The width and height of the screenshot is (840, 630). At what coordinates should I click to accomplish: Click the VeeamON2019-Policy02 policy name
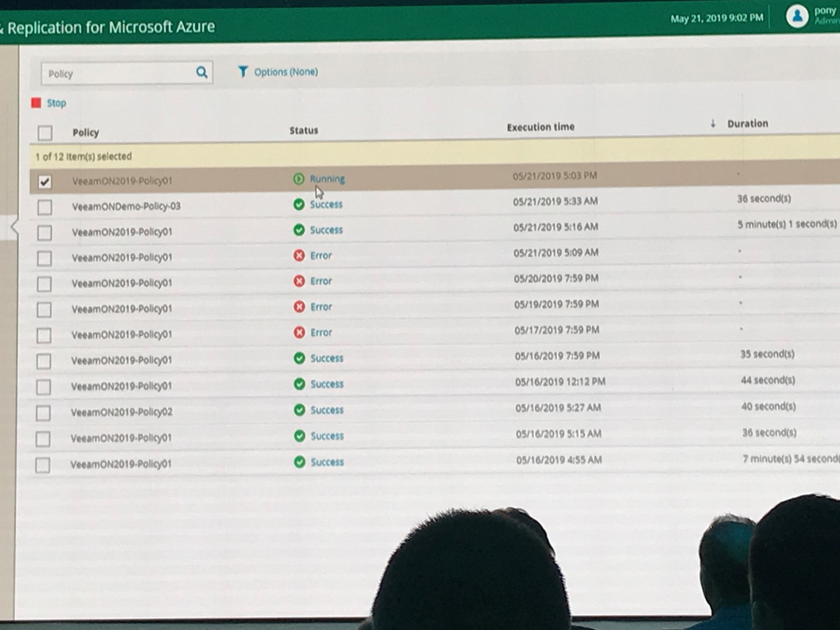122,412
